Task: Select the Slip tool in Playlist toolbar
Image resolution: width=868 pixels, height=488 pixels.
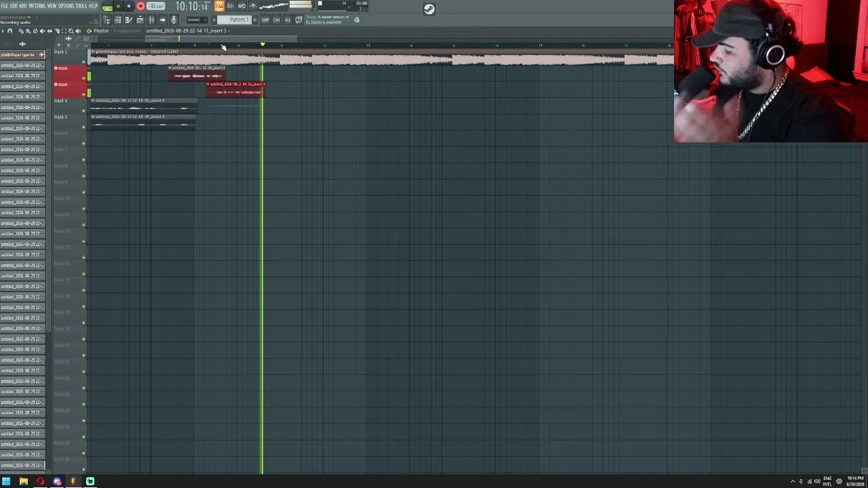Action: point(50,31)
